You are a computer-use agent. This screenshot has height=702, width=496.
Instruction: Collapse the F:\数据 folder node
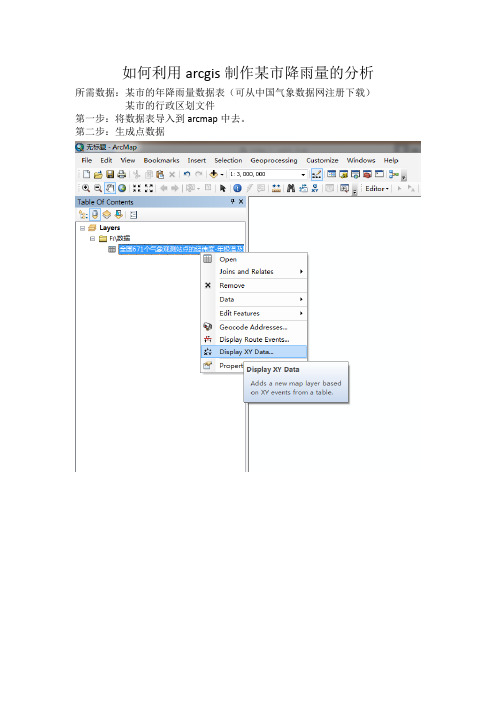[92, 239]
